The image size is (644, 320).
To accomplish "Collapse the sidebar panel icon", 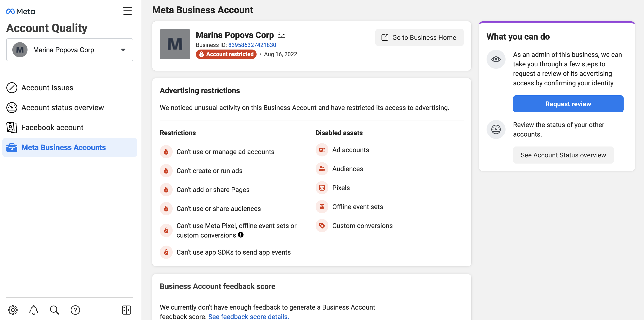I will click(x=127, y=310).
